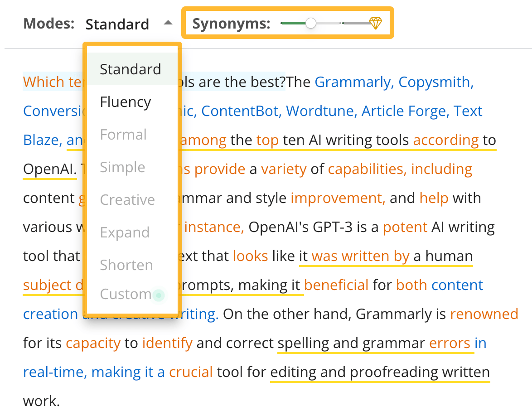
Task: Click the orange word "crucial"
Action: [x=191, y=372]
